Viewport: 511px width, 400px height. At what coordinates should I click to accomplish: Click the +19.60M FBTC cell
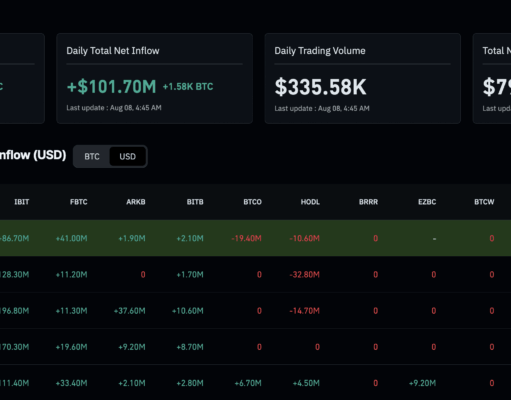71,347
